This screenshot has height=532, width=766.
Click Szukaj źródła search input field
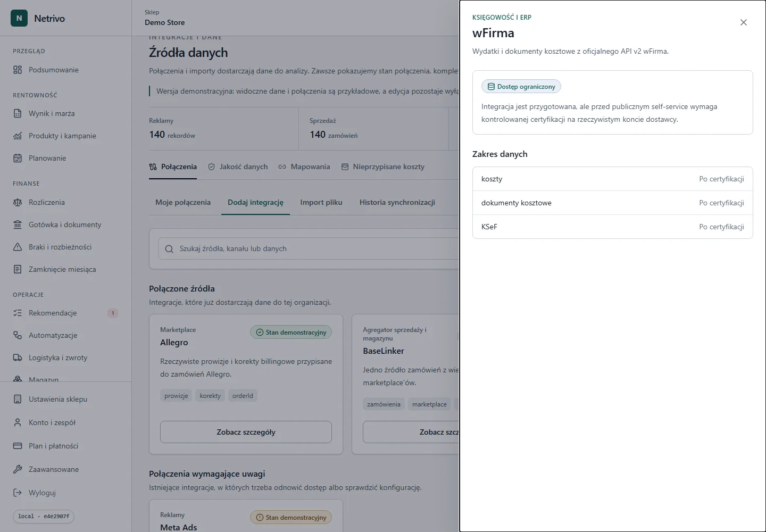click(309, 248)
